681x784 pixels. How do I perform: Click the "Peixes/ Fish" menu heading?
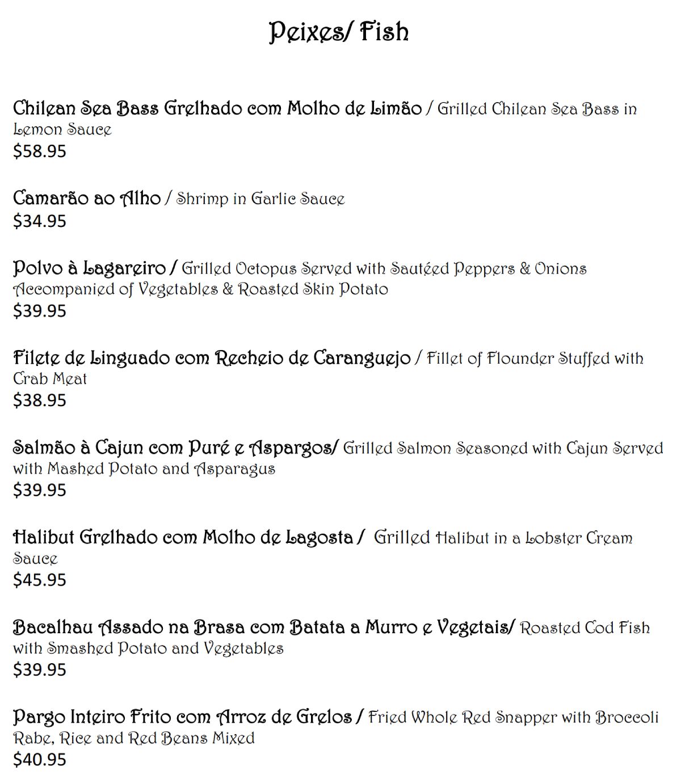[339, 32]
